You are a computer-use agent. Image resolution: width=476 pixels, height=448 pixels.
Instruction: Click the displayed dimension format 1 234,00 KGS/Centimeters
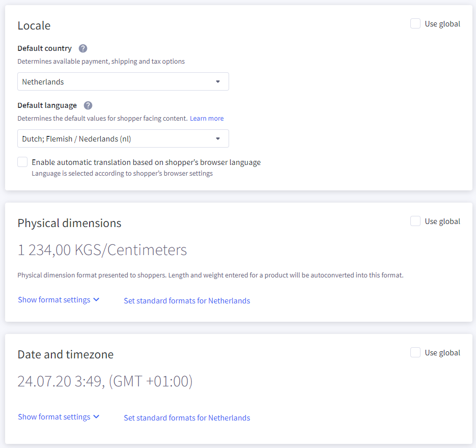(x=103, y=250)
